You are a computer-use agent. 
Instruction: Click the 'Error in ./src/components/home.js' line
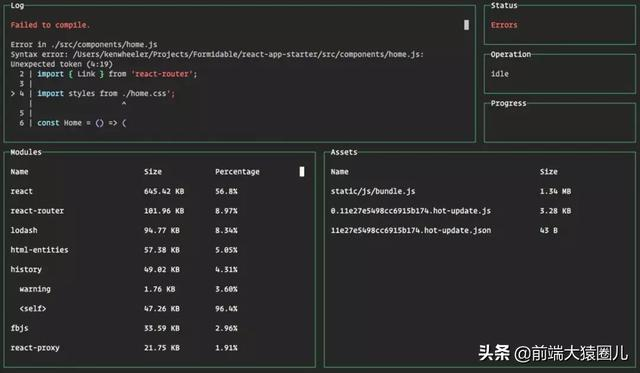point(84,44)
